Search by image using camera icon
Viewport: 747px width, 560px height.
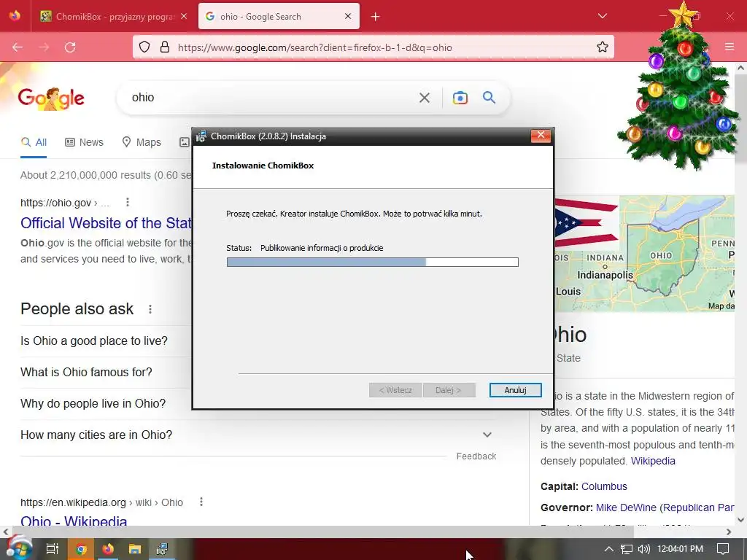tap(460, 98)
